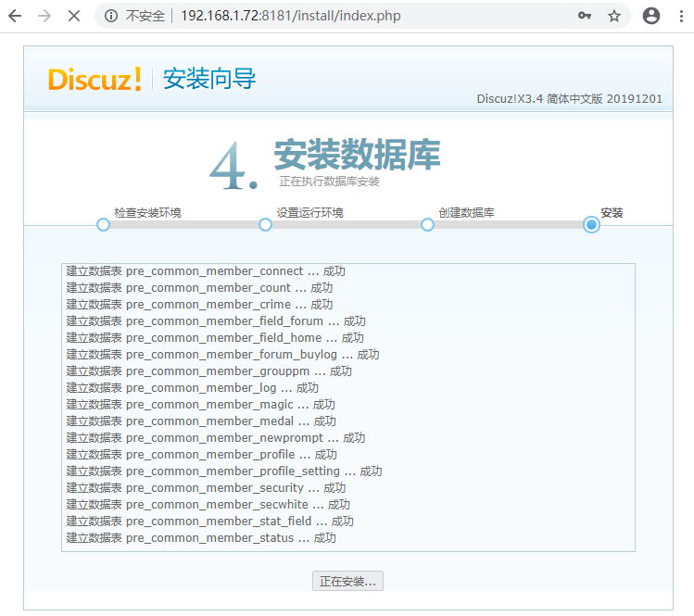Open the Chrome profile avatar
694x616 pixels.
[651, 16]
